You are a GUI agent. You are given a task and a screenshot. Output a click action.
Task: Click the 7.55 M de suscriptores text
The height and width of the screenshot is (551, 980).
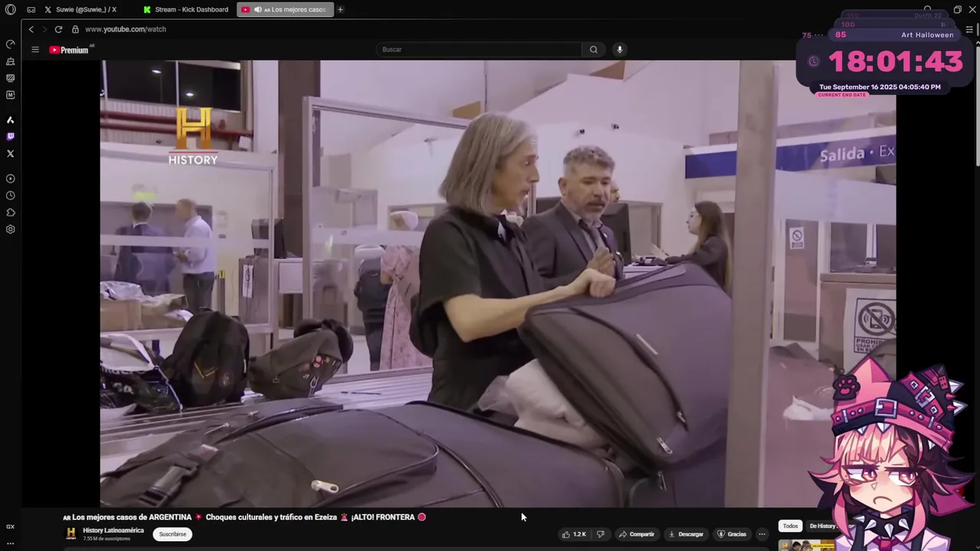(x=106, y=539)
